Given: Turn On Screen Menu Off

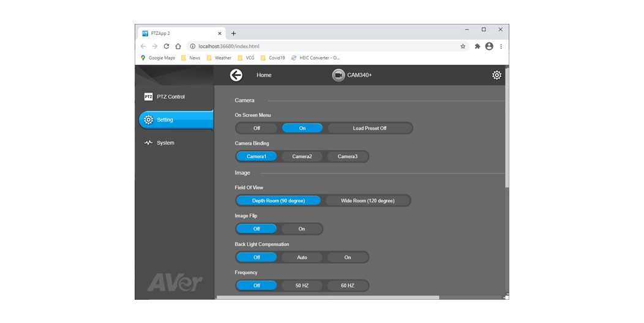Looking at the screenshot, I should tap(256, 128).
